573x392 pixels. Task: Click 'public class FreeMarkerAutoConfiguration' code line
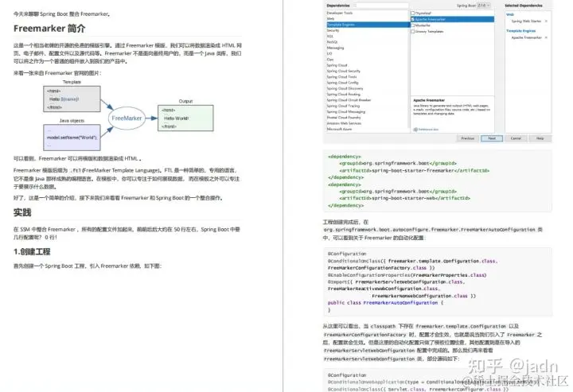385,303
